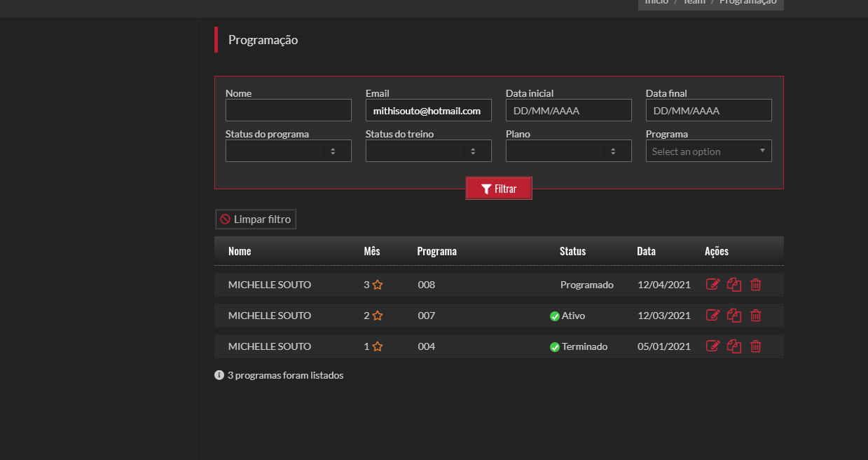Expand the Status do treino dropdown

(x=428, y=151)
